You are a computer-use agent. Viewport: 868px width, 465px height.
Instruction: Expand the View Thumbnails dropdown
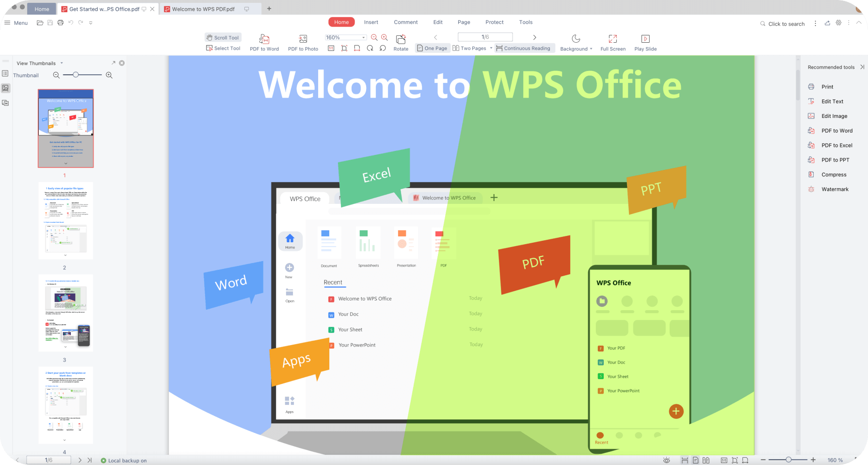(x=62, y=64)
